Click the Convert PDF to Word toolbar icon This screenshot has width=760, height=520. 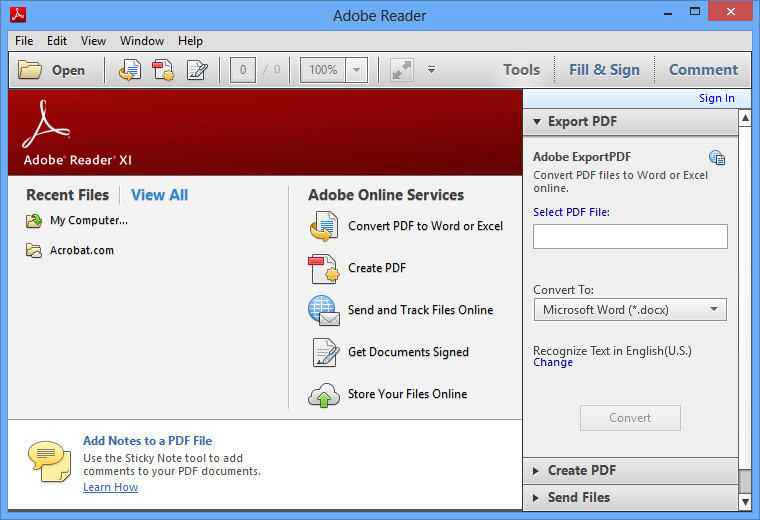coord(130,70)
